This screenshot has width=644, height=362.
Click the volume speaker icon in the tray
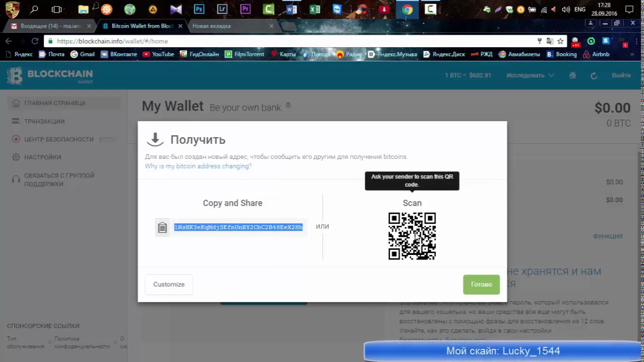click(566, 10)
